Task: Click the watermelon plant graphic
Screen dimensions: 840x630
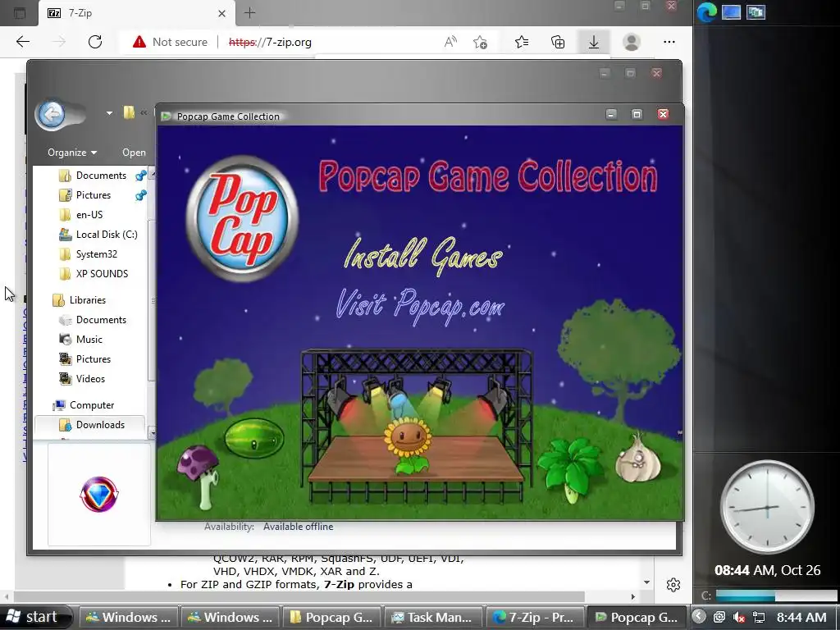Action: click(253, 438)
